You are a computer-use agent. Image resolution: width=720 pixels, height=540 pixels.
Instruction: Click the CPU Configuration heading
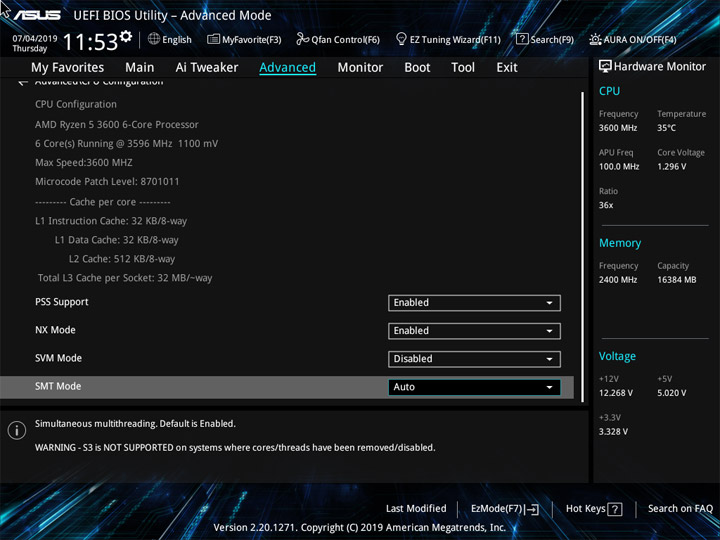pyautogui.click(x=76, y=104)
